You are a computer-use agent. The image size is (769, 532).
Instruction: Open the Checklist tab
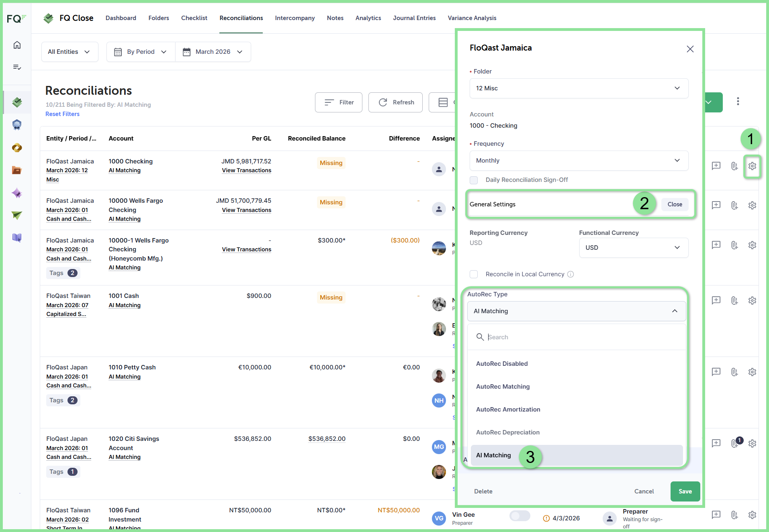coord(194,18)
